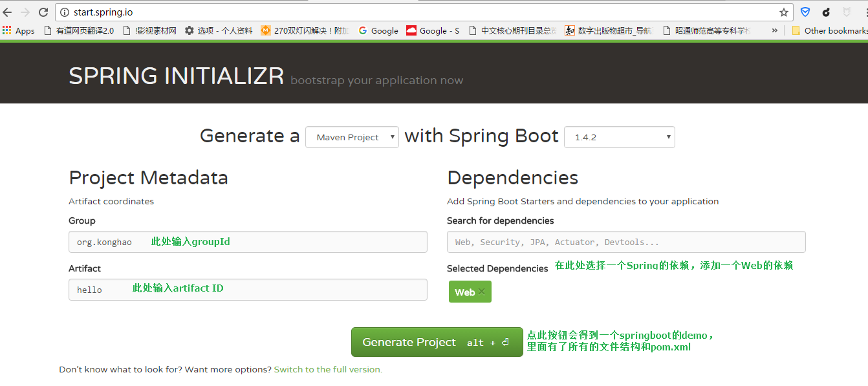Open the 昭通师范高等专科学校 bookmark
This screenshot has width=868, height=386.
(706, 30)
